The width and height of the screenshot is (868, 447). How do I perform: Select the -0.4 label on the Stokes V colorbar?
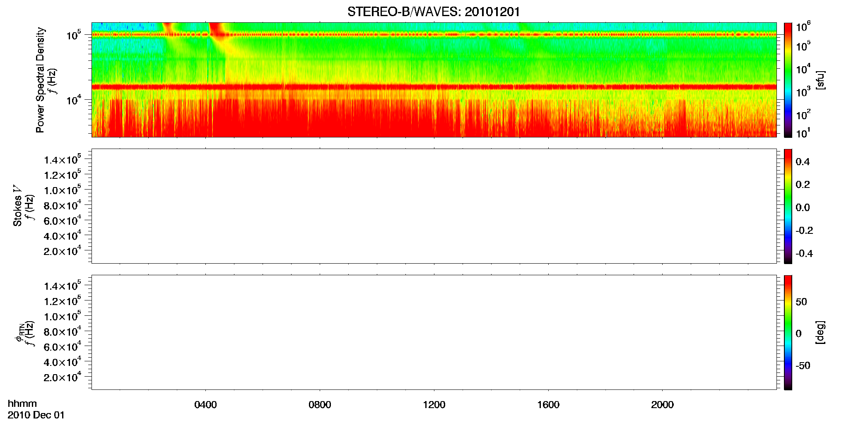pyautogui.click(x=804, y=254)
